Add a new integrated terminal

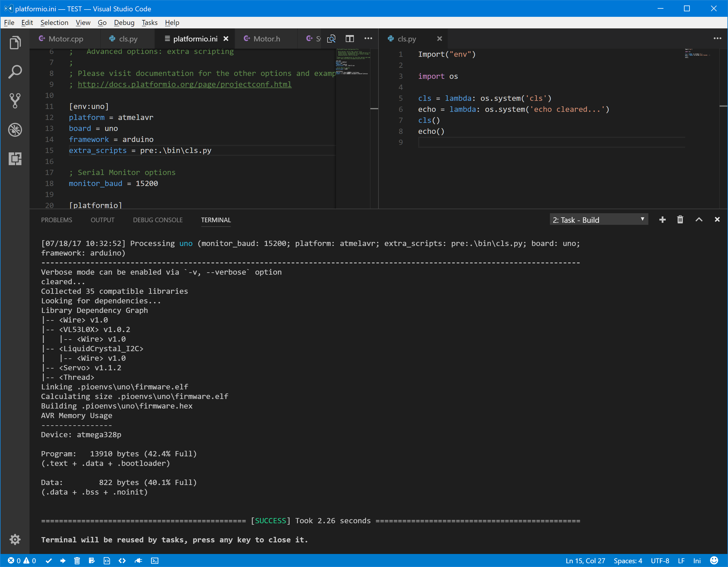tap(662, 219)
